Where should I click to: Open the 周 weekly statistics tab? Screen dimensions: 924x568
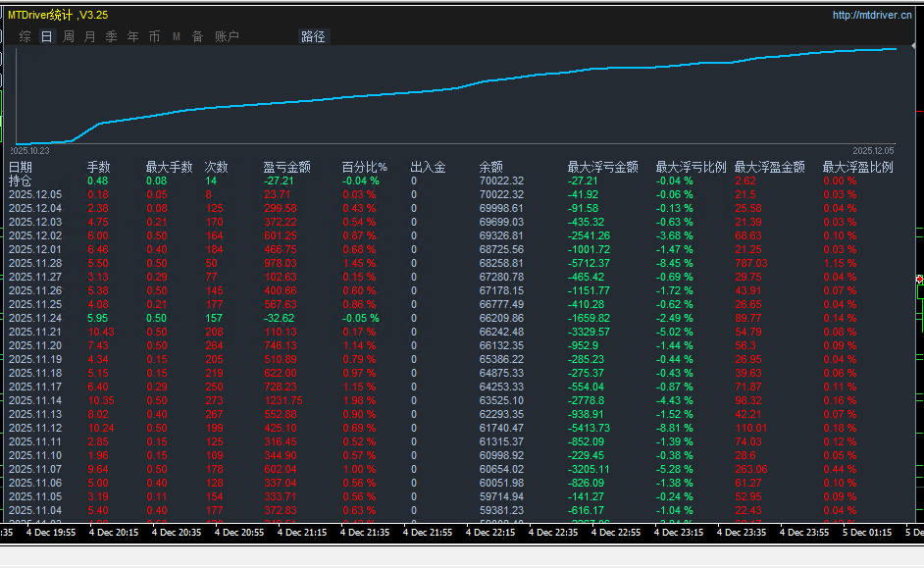(x=69, y=36)
